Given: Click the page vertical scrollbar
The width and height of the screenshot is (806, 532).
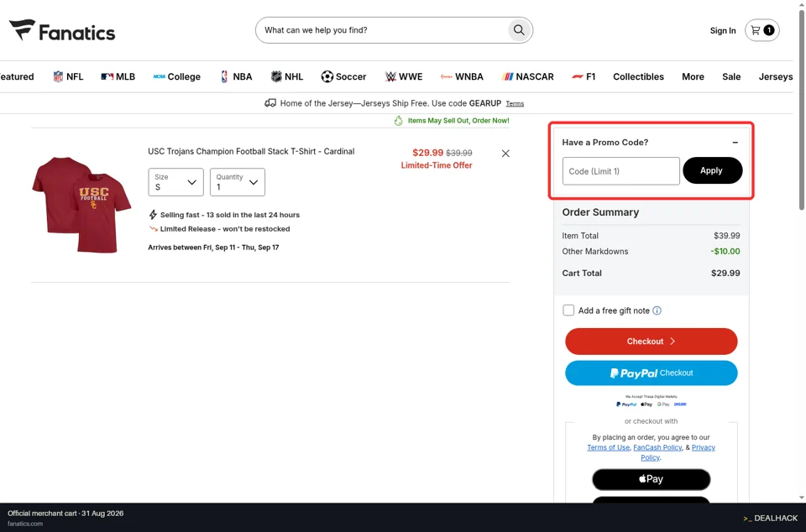Looking at the screenshot, I should coord(801,111).
